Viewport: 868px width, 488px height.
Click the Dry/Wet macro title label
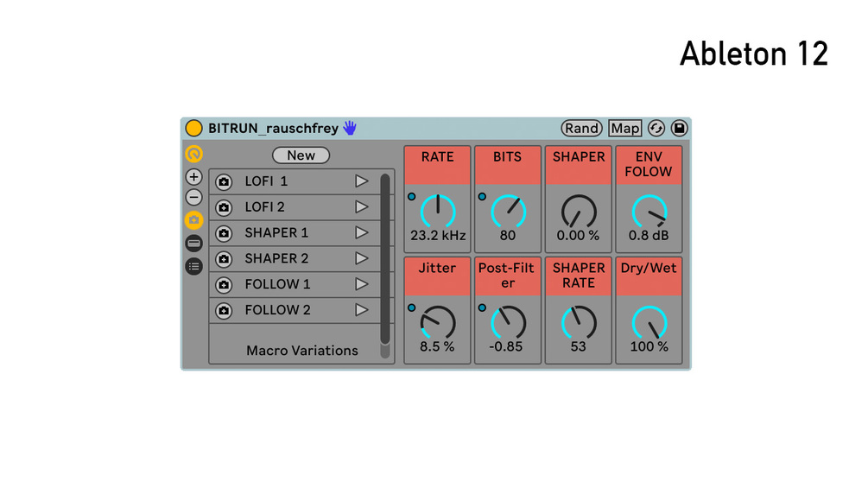[x=649, y=269]
